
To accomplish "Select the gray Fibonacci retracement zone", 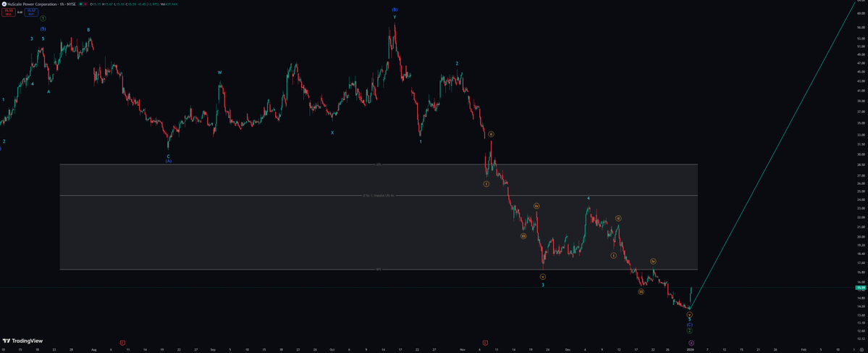I will 378,217.
